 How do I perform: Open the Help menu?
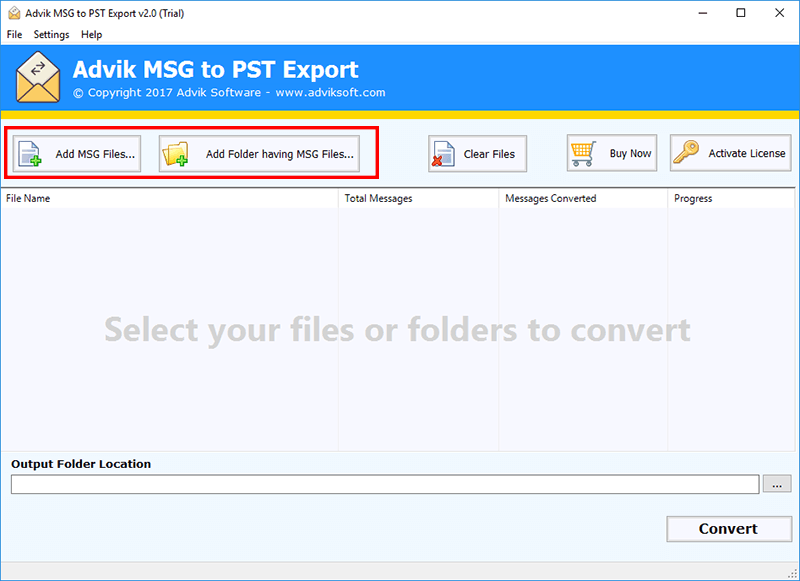pyautogui.click(x=91, y=34)
